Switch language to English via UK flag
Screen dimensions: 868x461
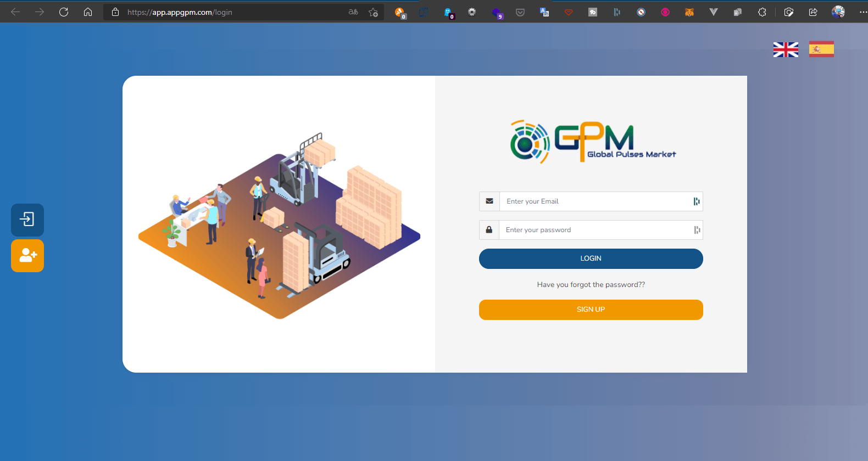(786, 49)
